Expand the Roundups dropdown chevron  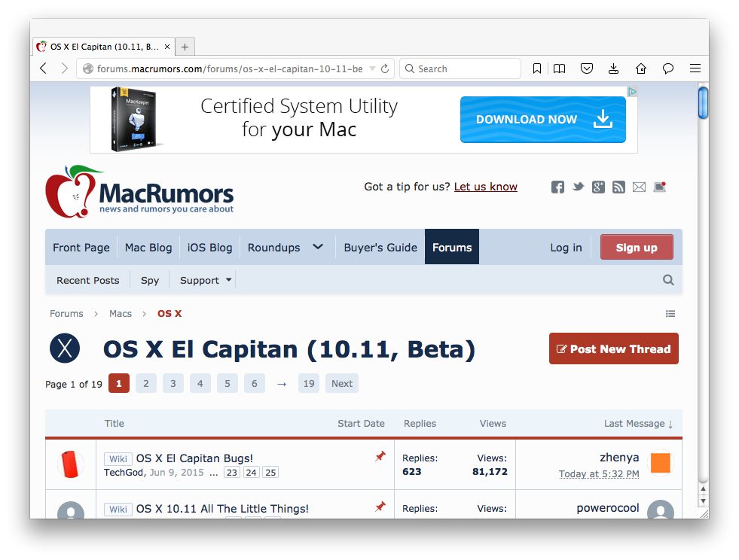[318, 247]
